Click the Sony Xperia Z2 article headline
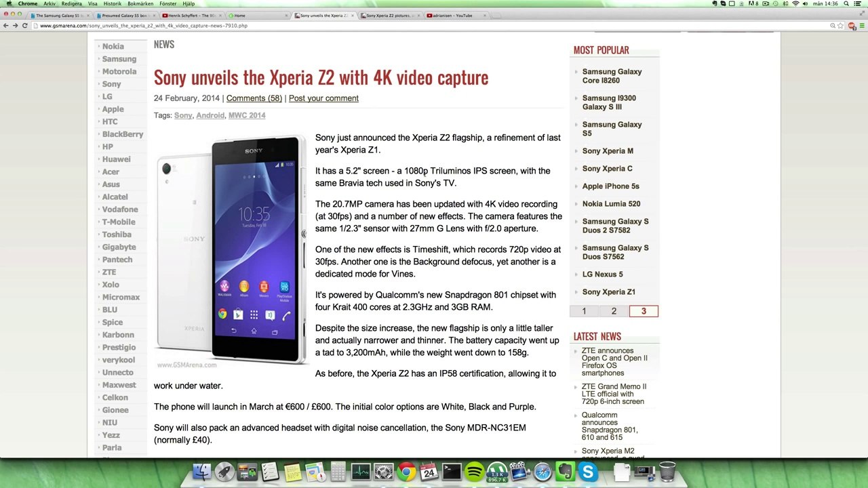The height and width of the screenshot is (488, 868). (321, 77)
